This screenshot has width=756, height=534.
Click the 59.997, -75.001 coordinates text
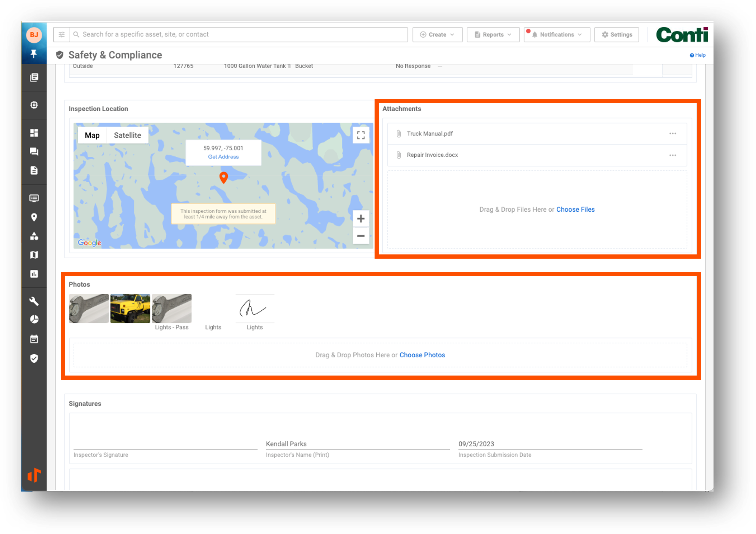tap(223, 148)
